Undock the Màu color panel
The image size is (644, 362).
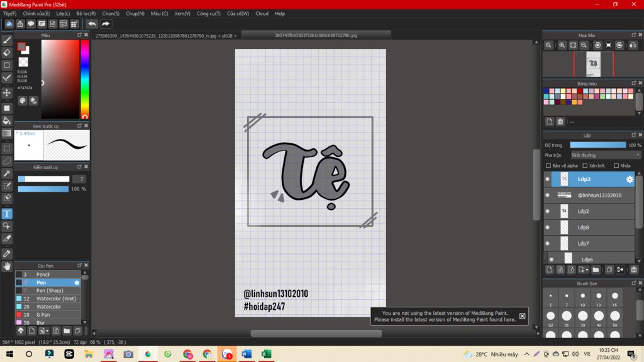tap(80, 35)
